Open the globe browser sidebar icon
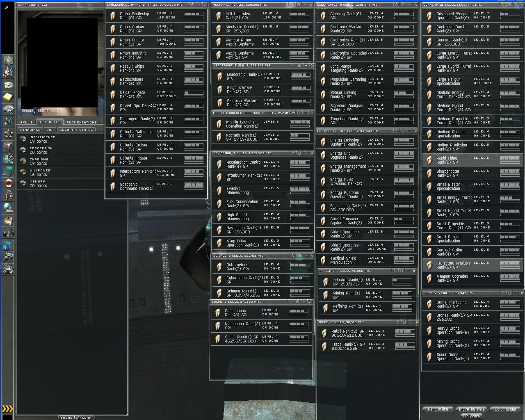This screenshot has width=525, height=420. (8, 208)
